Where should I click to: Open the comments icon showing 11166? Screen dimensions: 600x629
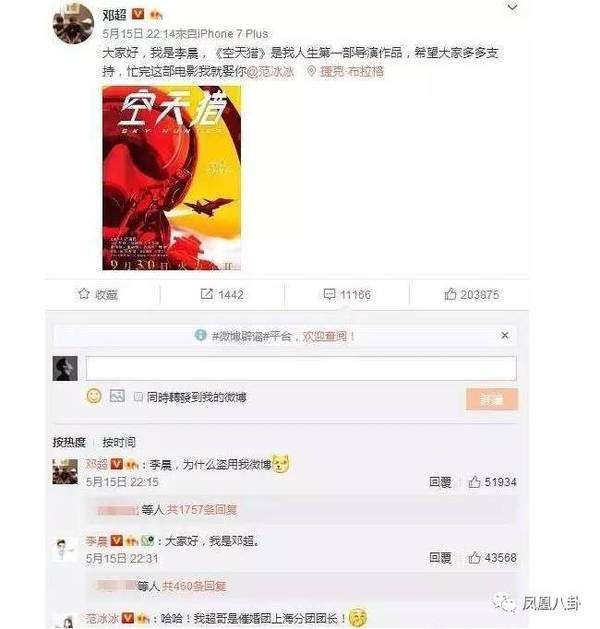click(329, 294)
